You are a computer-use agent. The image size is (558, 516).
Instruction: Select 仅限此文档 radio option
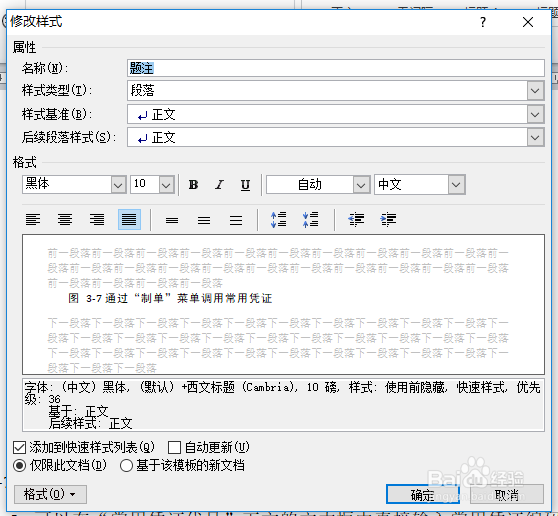(x=20, y=465)
